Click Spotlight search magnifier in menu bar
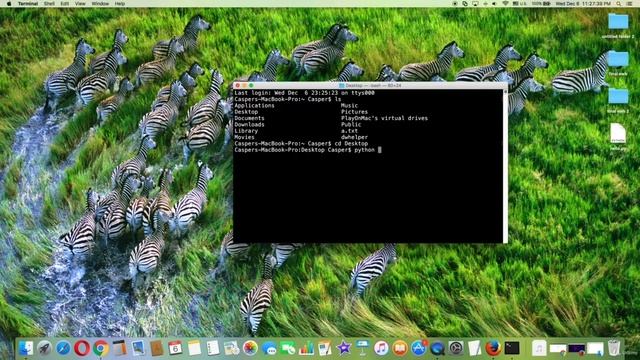Viewport: 640px width, 360px height. pos(619,3)
